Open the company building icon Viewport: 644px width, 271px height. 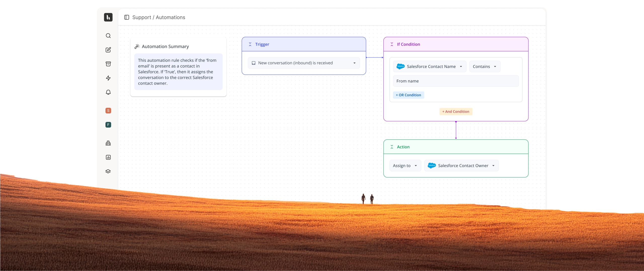pos(108,143)
